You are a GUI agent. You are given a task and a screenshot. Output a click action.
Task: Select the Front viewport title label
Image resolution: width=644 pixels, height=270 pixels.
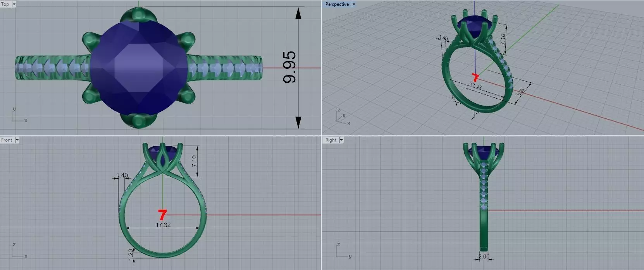coord(7,140)
